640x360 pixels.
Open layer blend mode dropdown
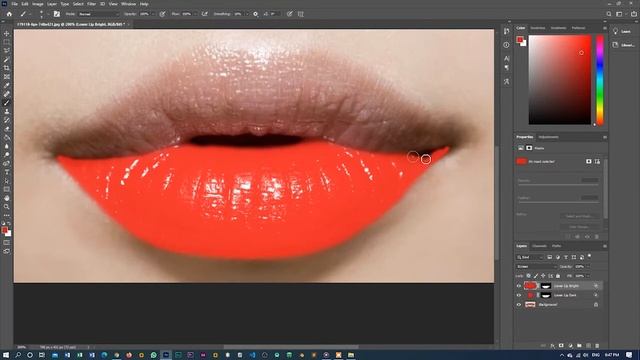point(536,267)
